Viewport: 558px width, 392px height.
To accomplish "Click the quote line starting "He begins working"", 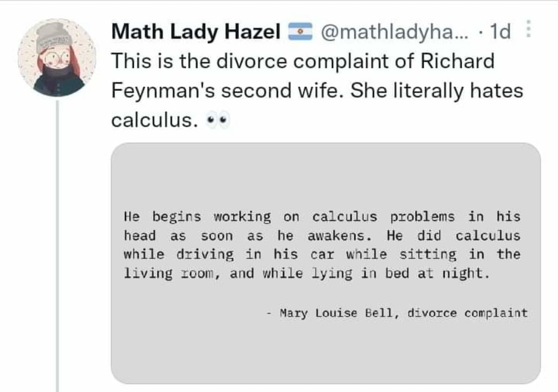I will click(322, 217).
